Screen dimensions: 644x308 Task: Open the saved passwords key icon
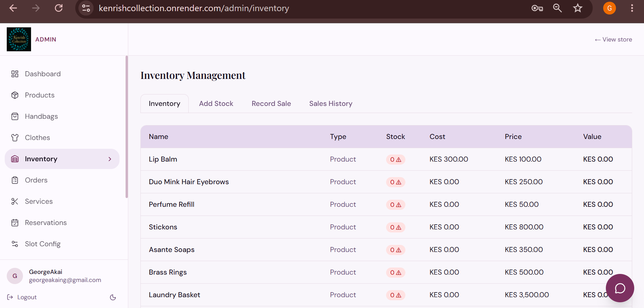point(537,8)
